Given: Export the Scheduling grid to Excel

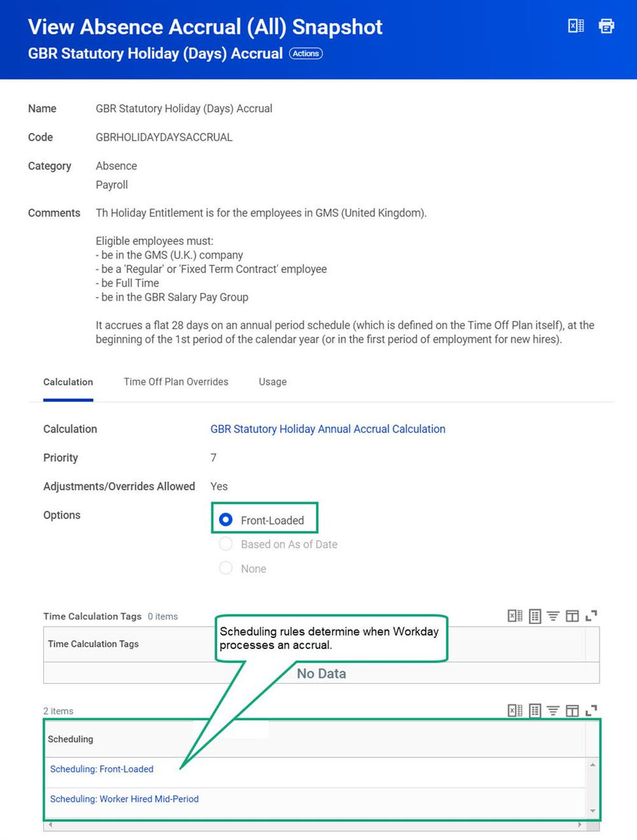Looking at the screenshot, I should click(516, 711).
